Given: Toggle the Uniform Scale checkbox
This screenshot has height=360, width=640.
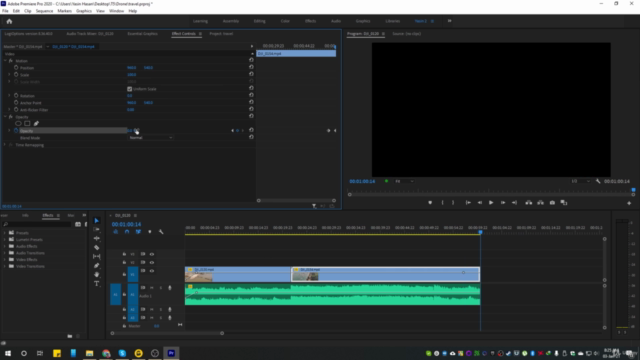Looking at the screenshot, I should click(130, 89).
